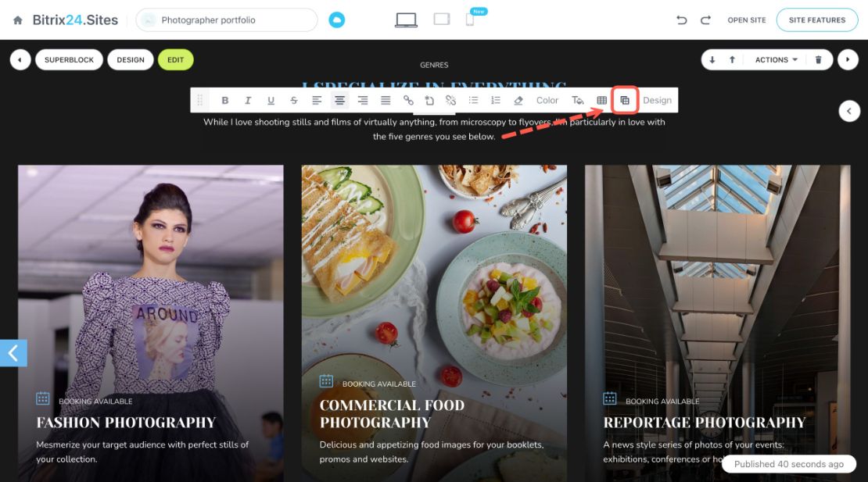
Task: Clear formatting with the eraser icon
Action: (518, 100)
